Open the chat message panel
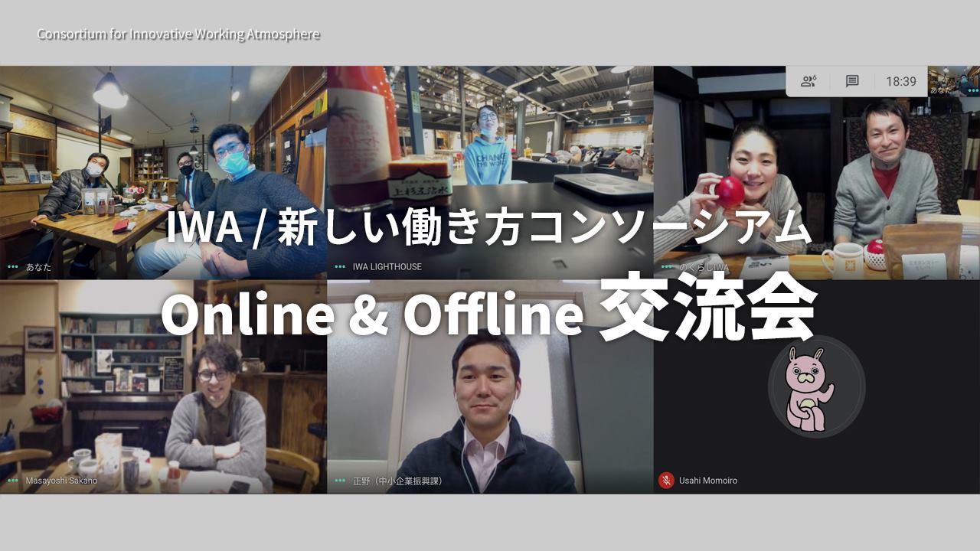This screenshot has height=551, width=980. click(x=852, y=81)
